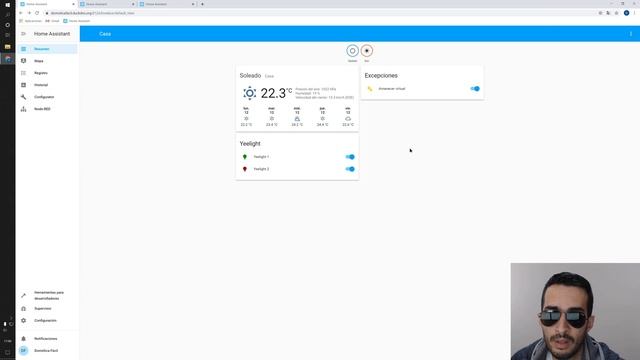Open a new browser tab with plus

pyautogui.click(x=202, y=4)
